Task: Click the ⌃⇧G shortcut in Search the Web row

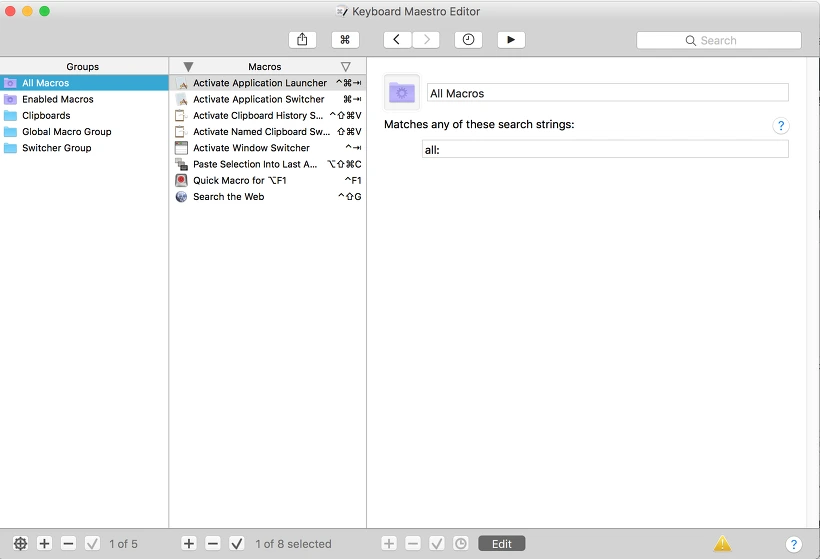Action: 350,197
